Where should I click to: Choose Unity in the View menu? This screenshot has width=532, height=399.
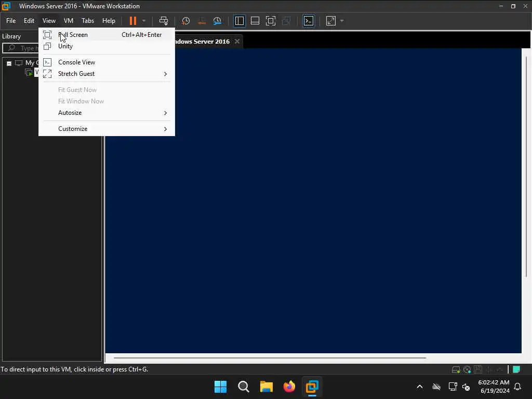(107, 46)
